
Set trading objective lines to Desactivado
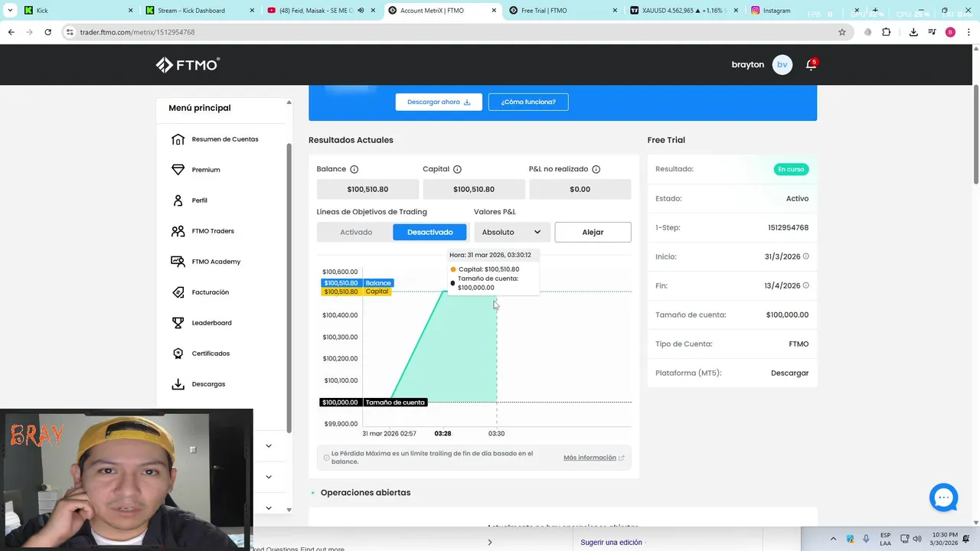(430, 232)
